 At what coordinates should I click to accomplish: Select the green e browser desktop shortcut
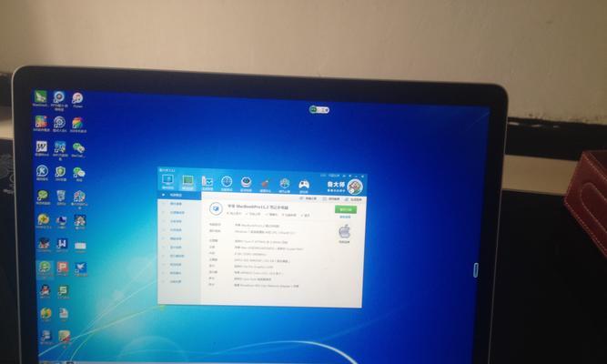click(x=45, y=268)
